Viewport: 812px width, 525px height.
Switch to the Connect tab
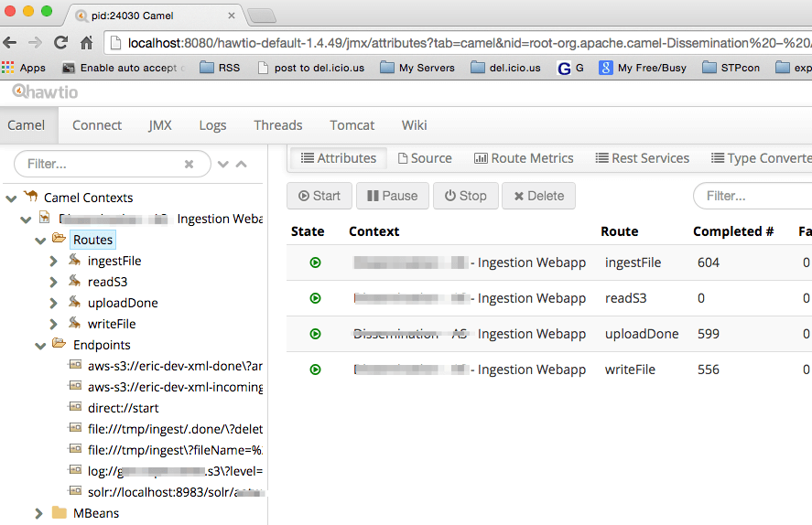(97, 125)
